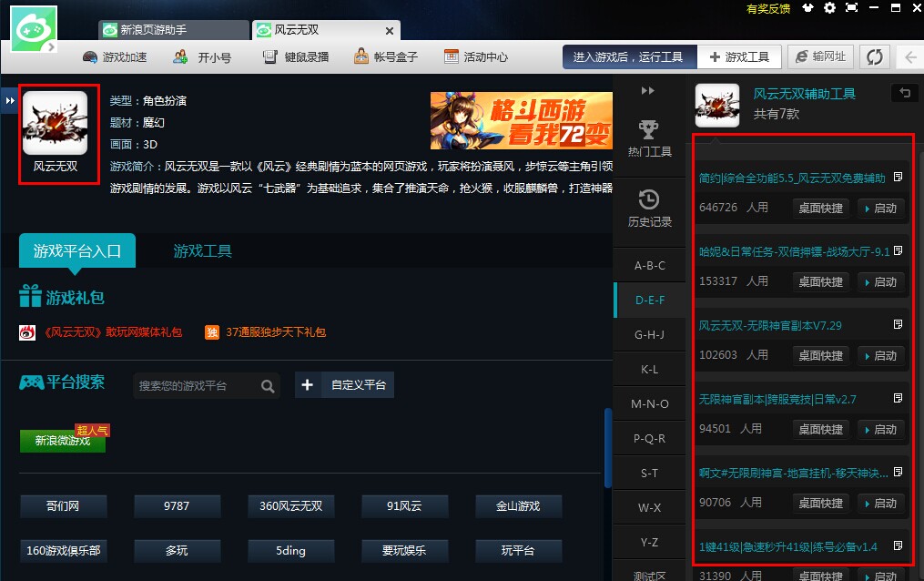This screenshot has width=924, height=581.
Task: Switch to the 游戏工具 tab
Action: click(201, 251)
